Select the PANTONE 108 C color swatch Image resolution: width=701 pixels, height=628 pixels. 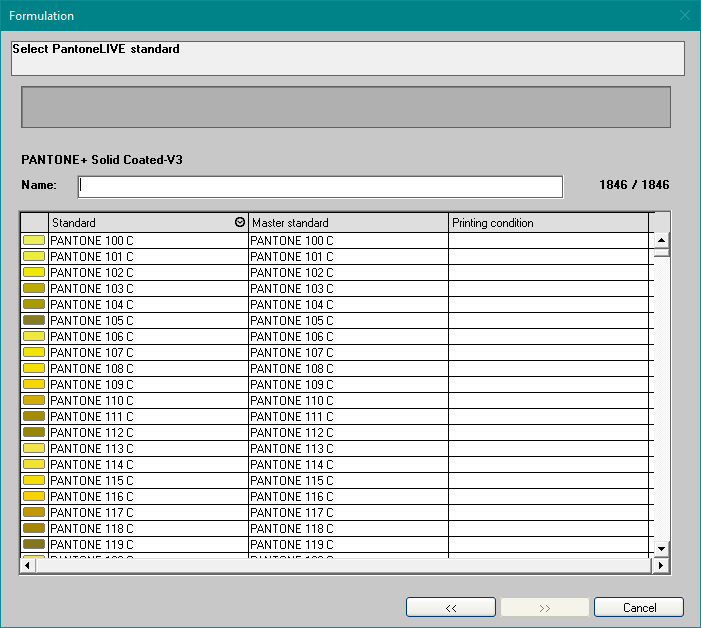click(x=34, y=368)
